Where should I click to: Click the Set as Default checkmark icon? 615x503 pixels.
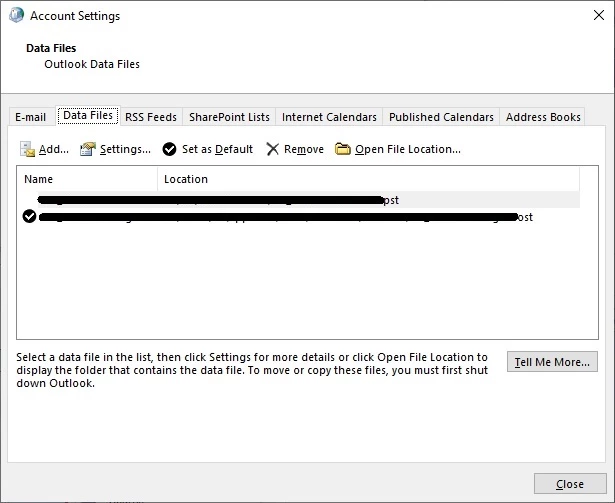pos(169,149)
